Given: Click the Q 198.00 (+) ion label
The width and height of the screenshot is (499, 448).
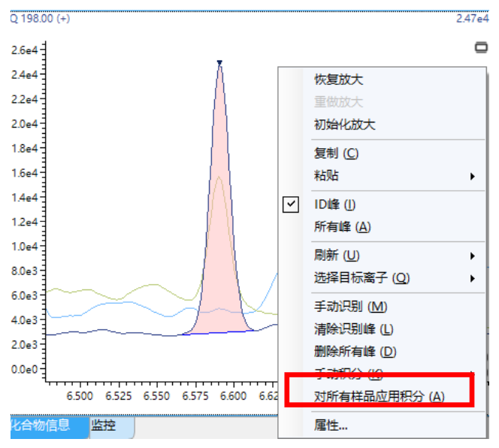Looking at the screenshot, I should [x=40, y=18].
